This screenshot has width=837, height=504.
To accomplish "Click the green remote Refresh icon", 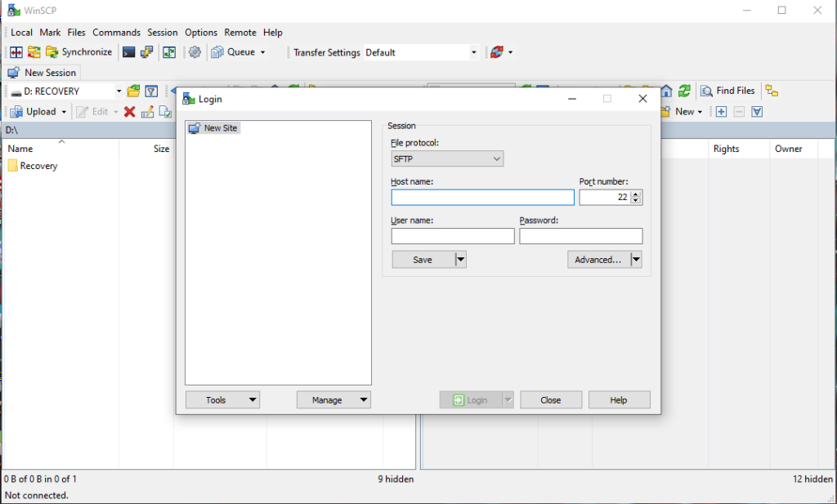I will point(684,91).
